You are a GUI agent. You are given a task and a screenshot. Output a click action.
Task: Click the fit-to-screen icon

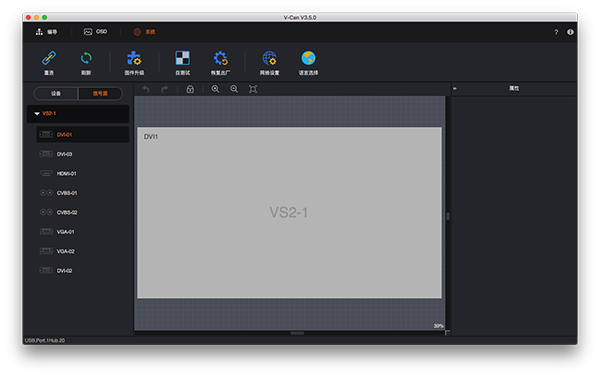point(253,89)
